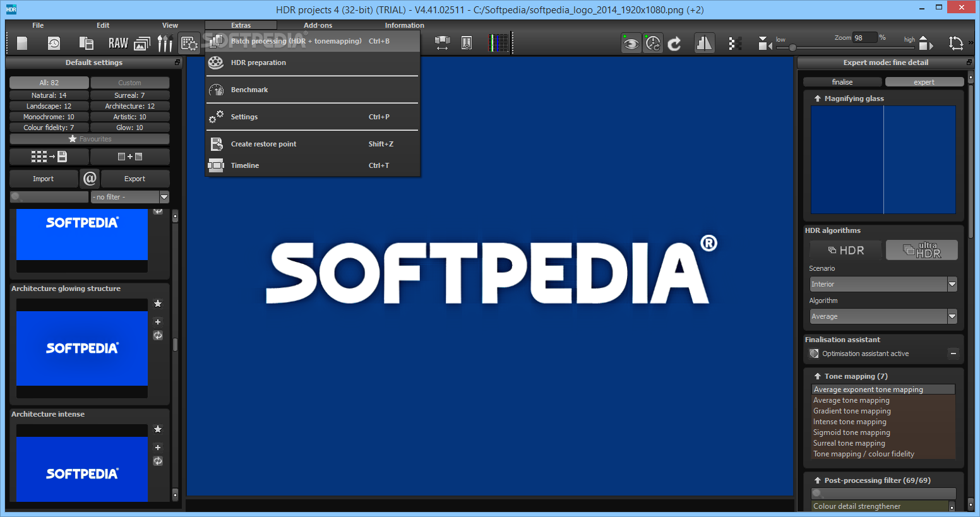This screenshot has width=980, height=517.
Task: Collapse the Magnifying glass section
Action: tap(818, 98)
